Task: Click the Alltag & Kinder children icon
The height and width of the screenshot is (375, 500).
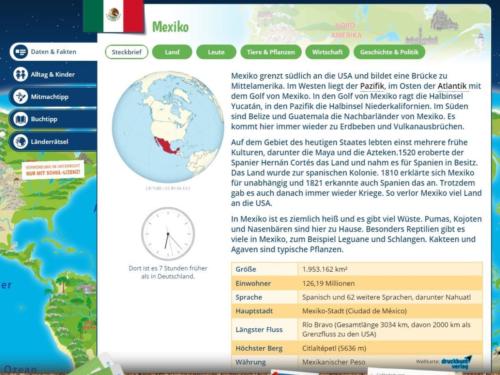Action: tap(21, 74)
